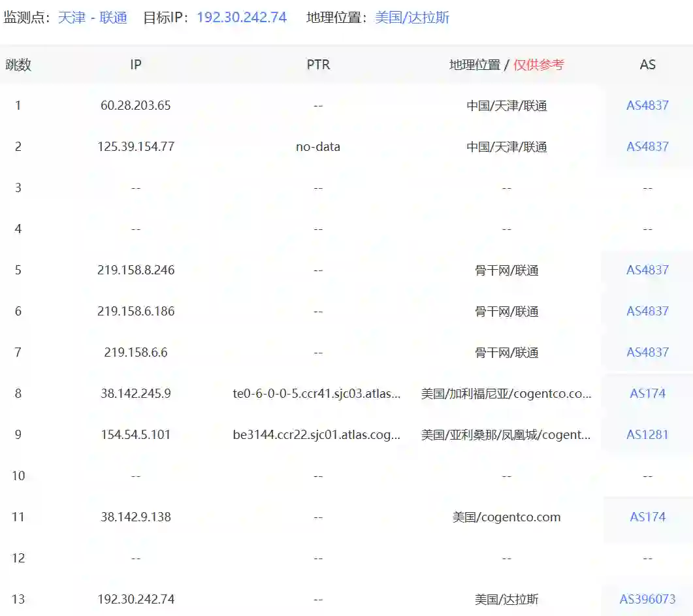Select AS4837 on the 219.158.6.186 row

647,311
